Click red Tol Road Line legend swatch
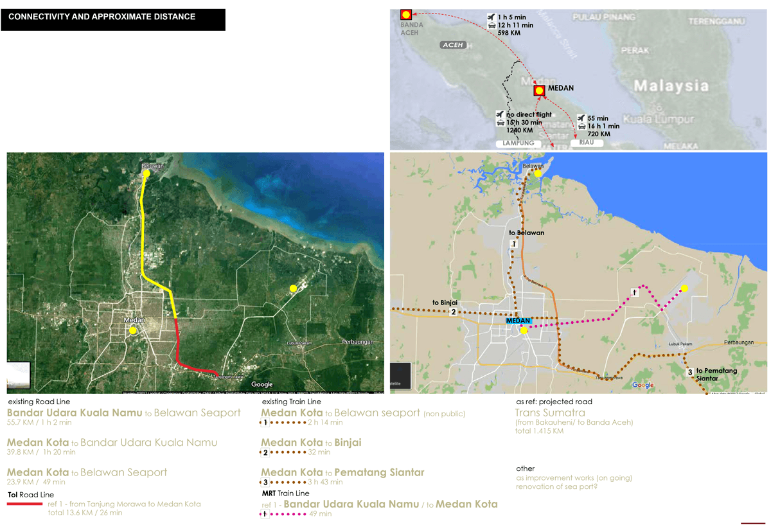Image resolution: width=771 pixels, height=532 pixels. pos(26,504)
